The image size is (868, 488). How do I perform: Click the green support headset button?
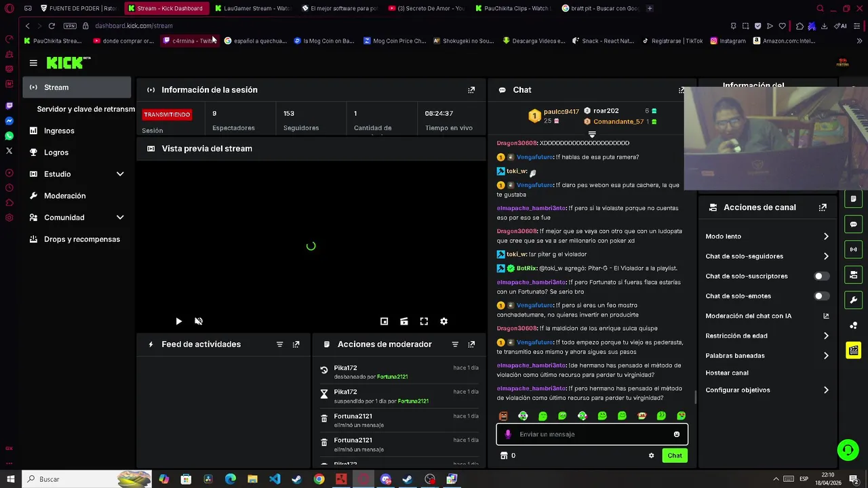[x=847, y=450]
